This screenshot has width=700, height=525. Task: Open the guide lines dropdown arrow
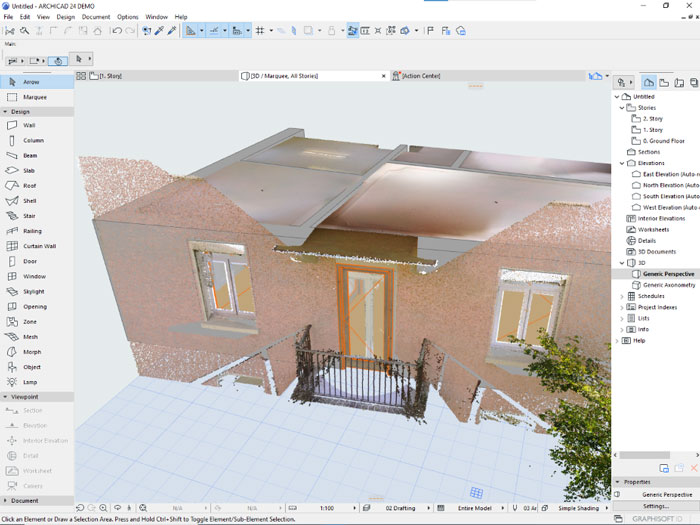(x=202, y=31)
